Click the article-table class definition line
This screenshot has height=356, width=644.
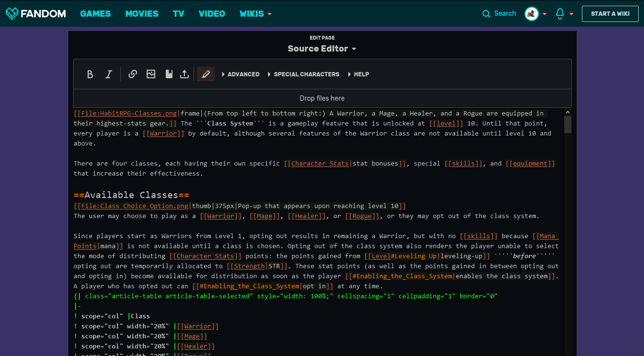coord(286,296)
